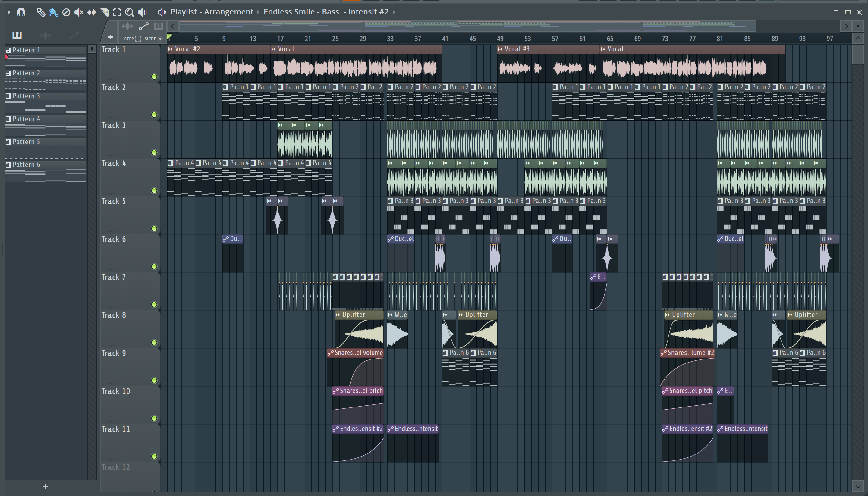Select the Delete tool
This screenshot has width=868, height=496.
point(66,13)
